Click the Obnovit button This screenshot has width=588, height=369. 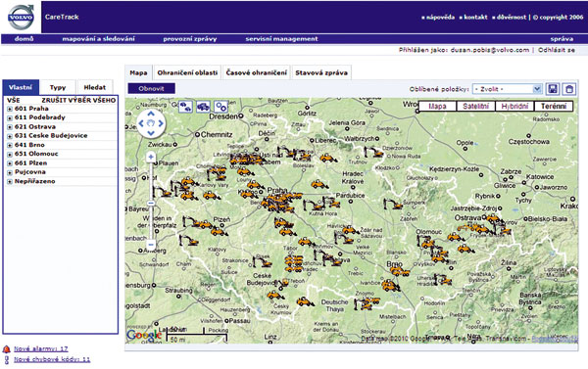tap(152, 88)
